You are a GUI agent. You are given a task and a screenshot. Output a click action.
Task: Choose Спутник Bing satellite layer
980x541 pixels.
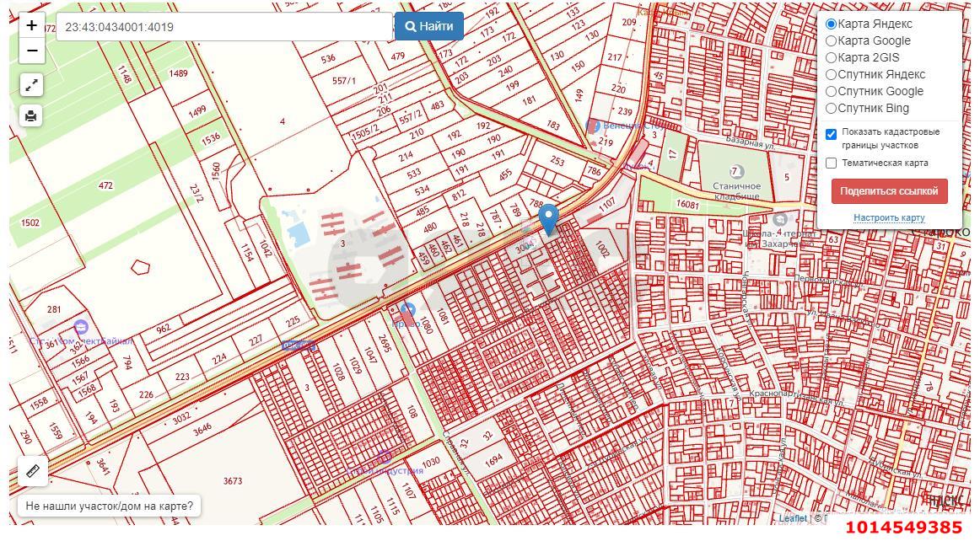832,109
